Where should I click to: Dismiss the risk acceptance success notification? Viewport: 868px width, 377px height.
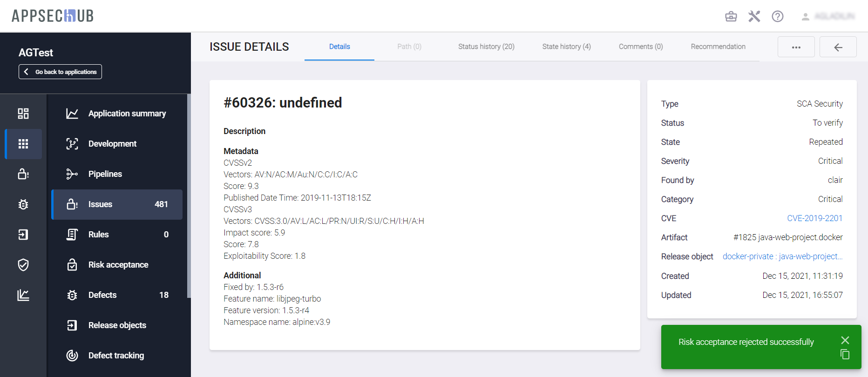click(x=845, y=340)
